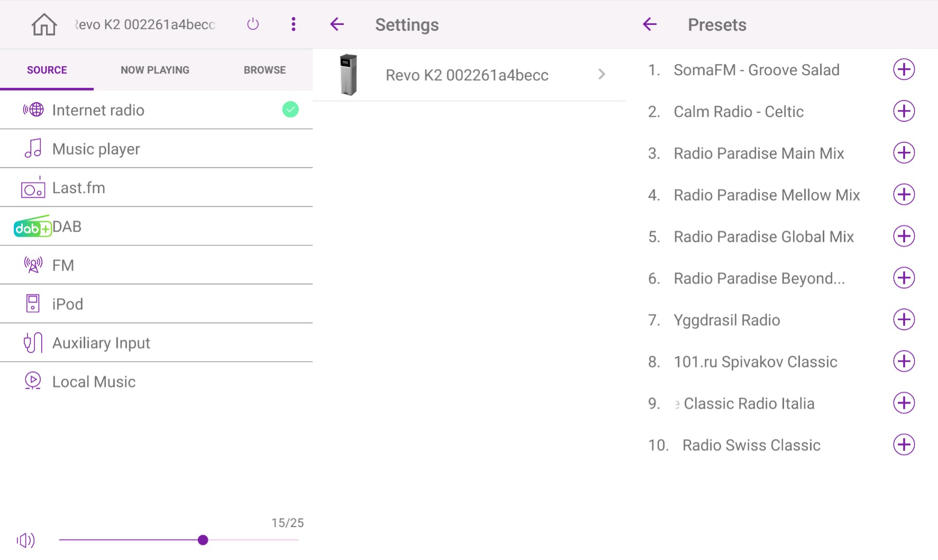Click plus icon next to Radio Swiss Classic
Image resolution: width=938 pixels, height=560 pixels.
[x=904, y=445]
